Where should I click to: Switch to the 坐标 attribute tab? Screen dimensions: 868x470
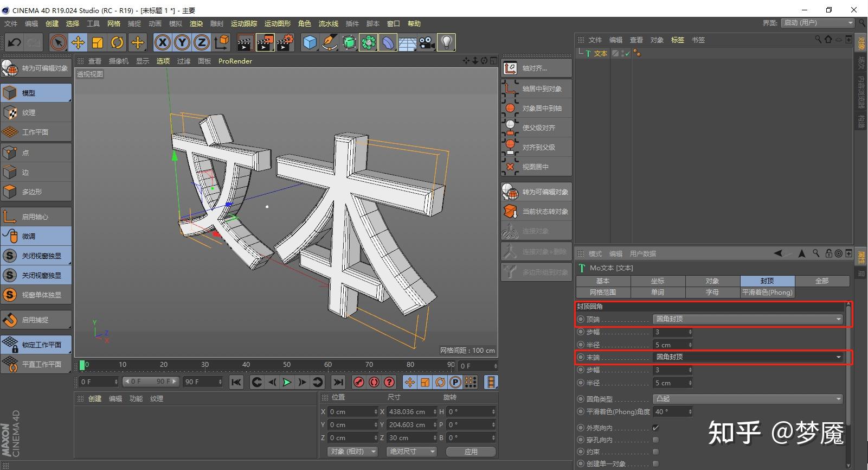point(658,281)
